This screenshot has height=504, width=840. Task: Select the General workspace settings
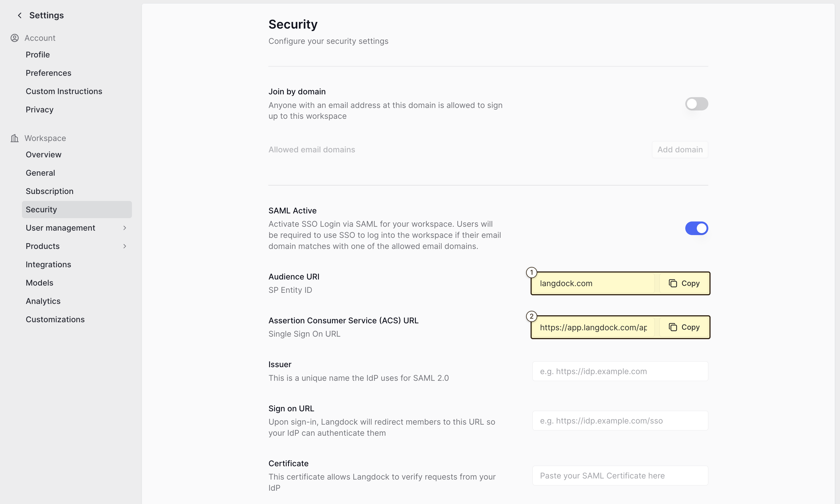(x=77, y=173)
